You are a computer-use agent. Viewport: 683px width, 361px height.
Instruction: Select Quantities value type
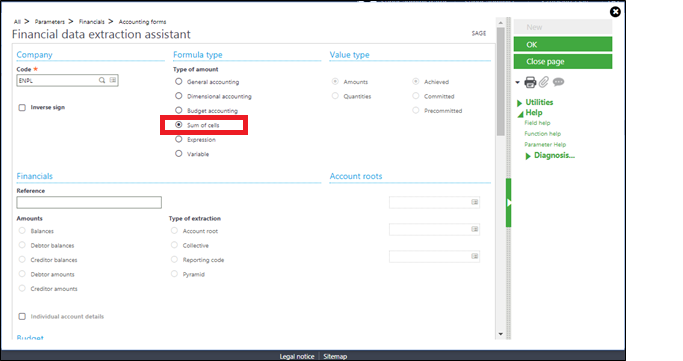[335, 96]
